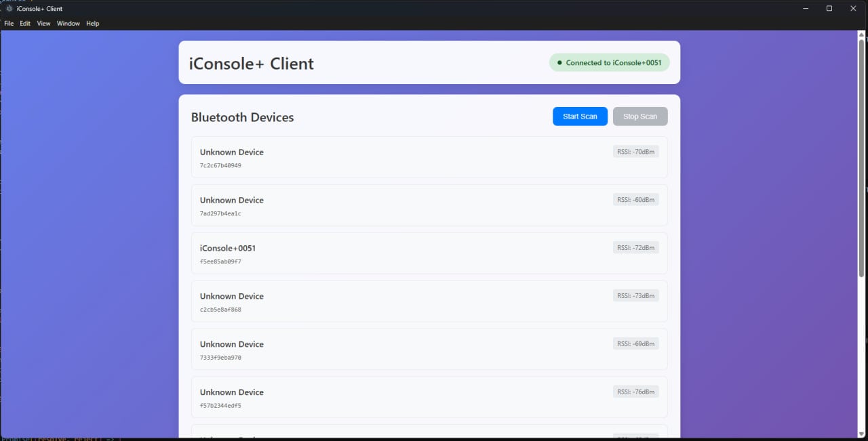Viewport: 868px width, 441px height.
Task: Select Unknown Device 7ad297b4ea1c
Action: click(x=429, y=205)
